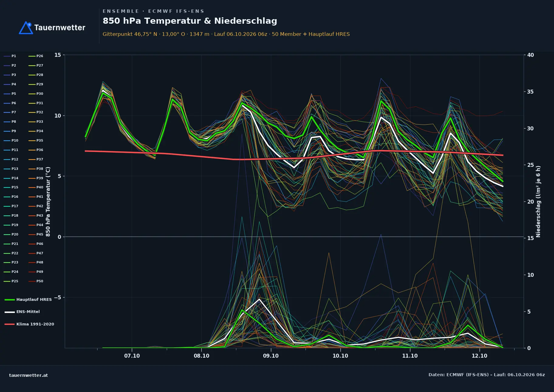Click the 10.10 date axis label

(340, 356)
